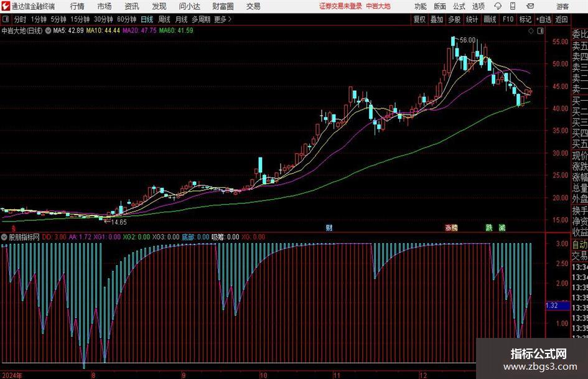Image resolution: width=588 pixels, height=379 pixels.
Task: Switch to 30分钟 period tab
Action: point(103,19)
